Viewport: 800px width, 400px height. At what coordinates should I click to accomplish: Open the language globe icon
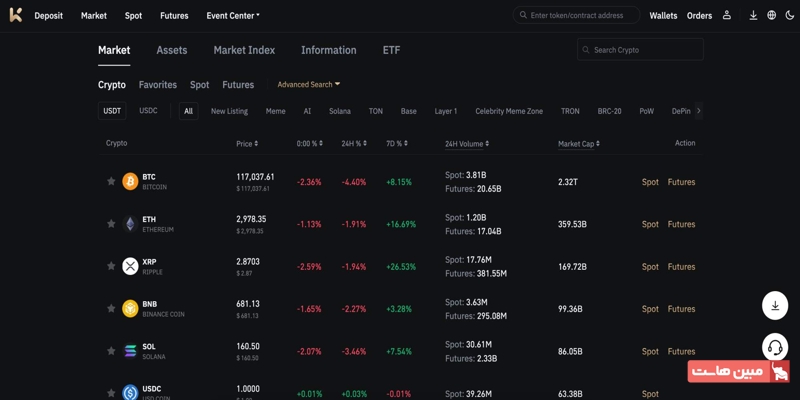tap(771, 15)
